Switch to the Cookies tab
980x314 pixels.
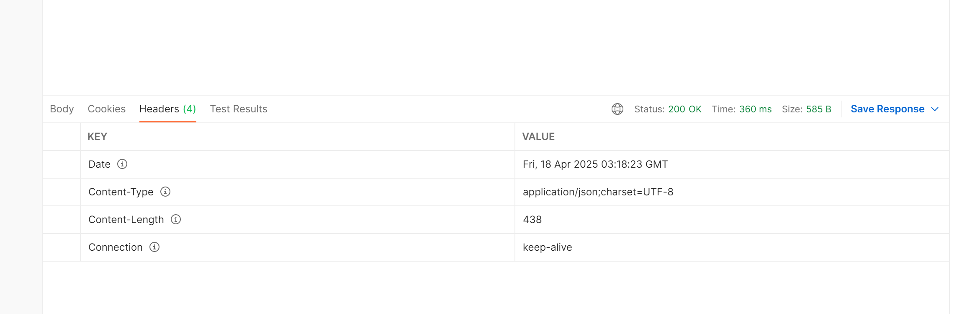[106, 109]
